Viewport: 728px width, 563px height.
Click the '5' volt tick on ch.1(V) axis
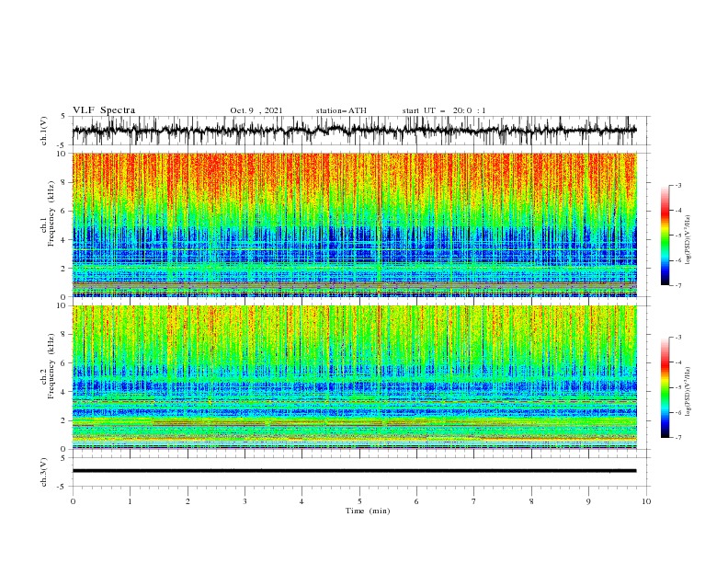(x=63, y=117)
